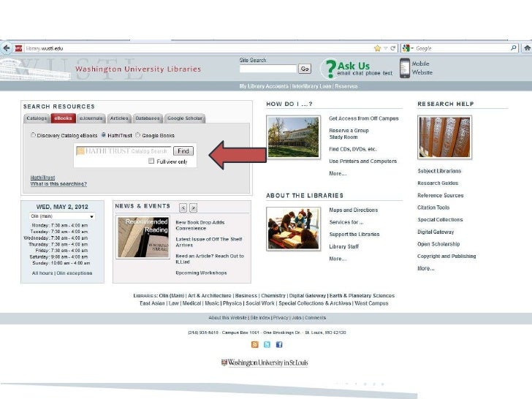Image resolution: width=532 pixels, height=399 pixels.
Task: Click the Google search magnifier icon
Action: pyautogui.click(x=513, y=48)
